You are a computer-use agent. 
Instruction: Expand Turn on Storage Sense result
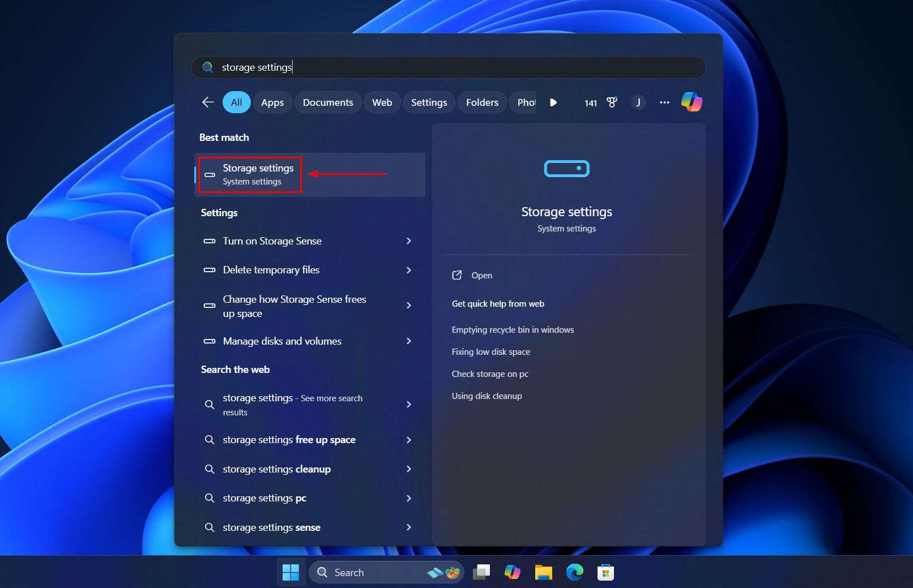pyautogui.click(x=409, y=241)
